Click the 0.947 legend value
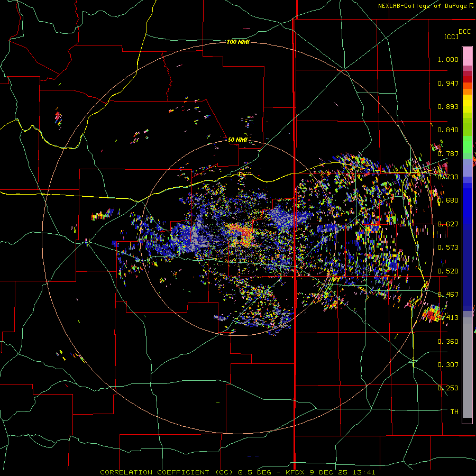Image resolution: width=476 pixels, height=476 pixels. [x=448, y=83]
